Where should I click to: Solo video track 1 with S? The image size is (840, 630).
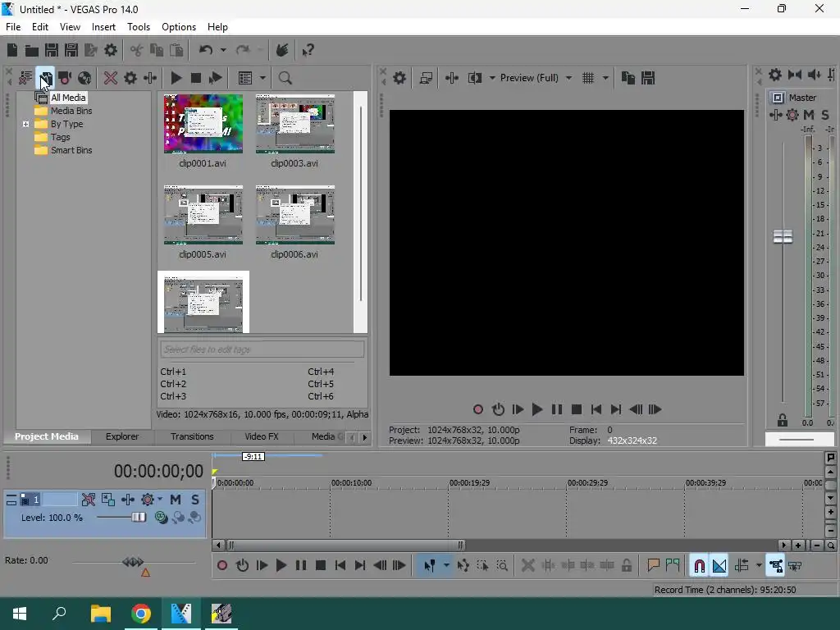point(195,500)
